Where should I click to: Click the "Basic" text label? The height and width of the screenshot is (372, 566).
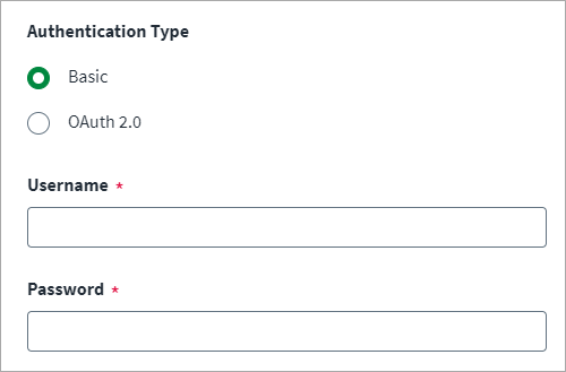(88, 77)
